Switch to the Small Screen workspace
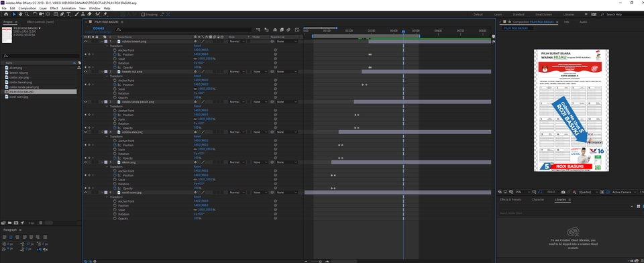Screen dimensions: 644x263 pyautogui.click(x=544, y=14)
